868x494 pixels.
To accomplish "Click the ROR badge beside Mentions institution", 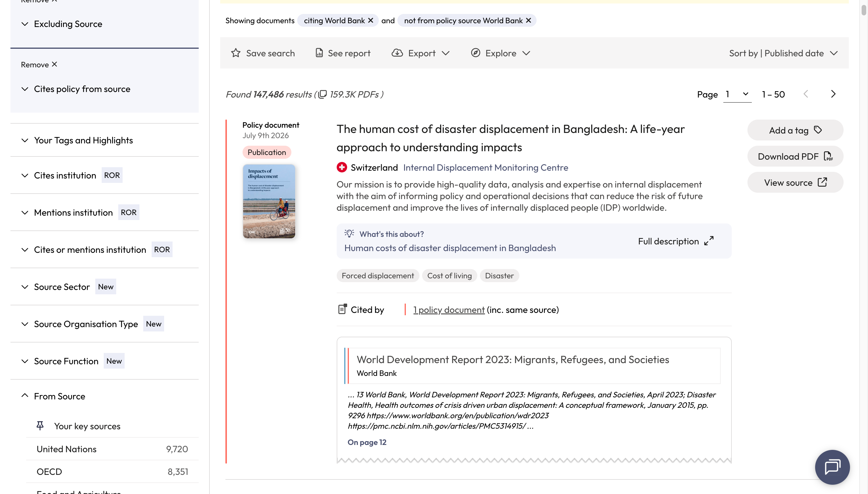I will (129, 213).
